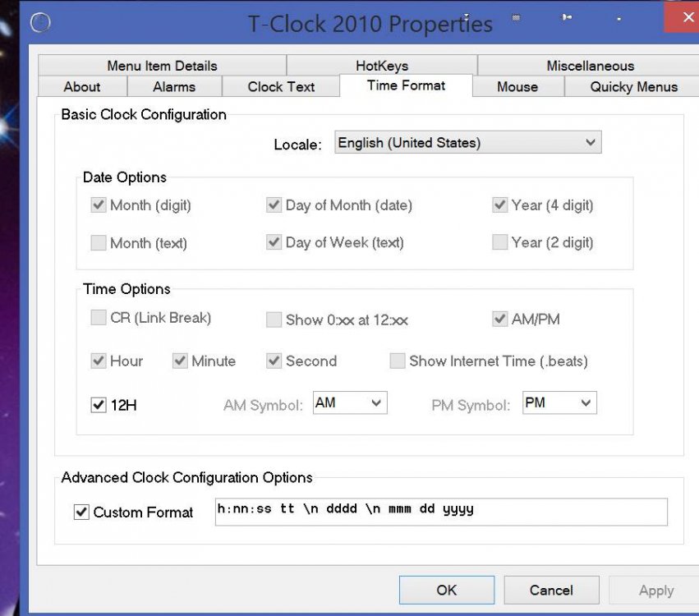Click the Apply button
The image size is (699, 616).
click(x=655, y=591)
